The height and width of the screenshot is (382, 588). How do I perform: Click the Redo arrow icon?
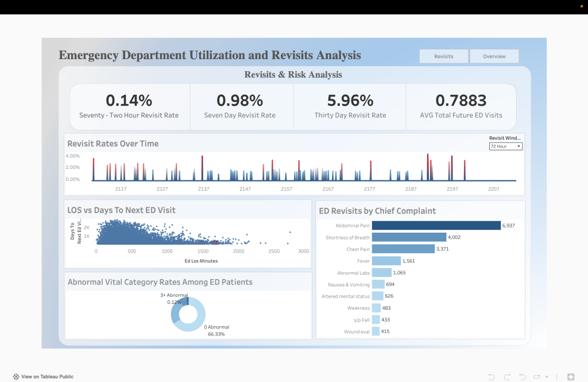pyautogui.click(x=506, y=377)
